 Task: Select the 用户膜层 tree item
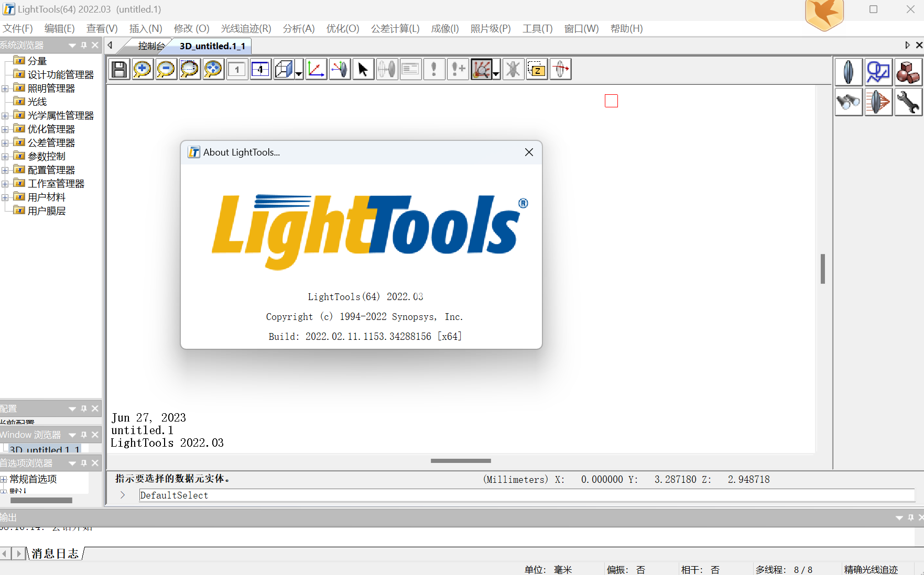[x=47, y=211]
